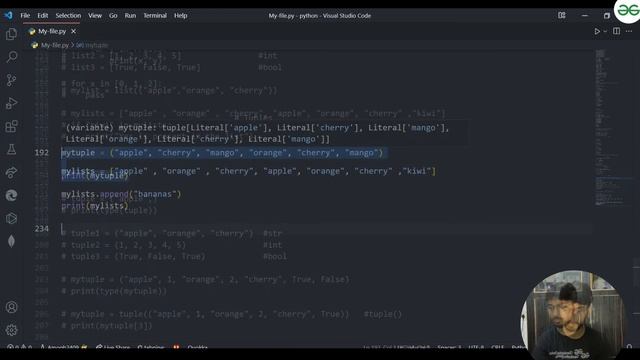Run the Python file with play button

(x=597, y=31)
